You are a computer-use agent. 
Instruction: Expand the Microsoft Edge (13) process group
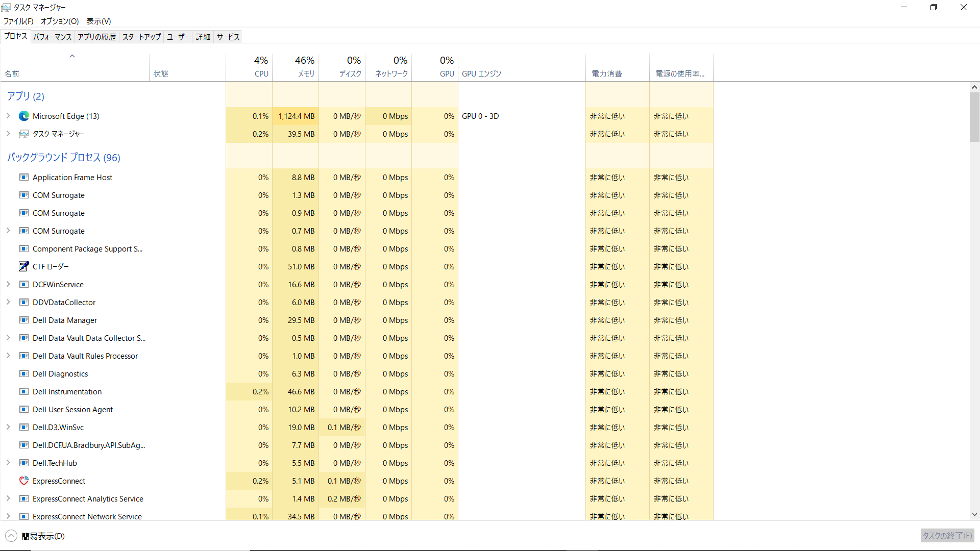click(8, 116)
